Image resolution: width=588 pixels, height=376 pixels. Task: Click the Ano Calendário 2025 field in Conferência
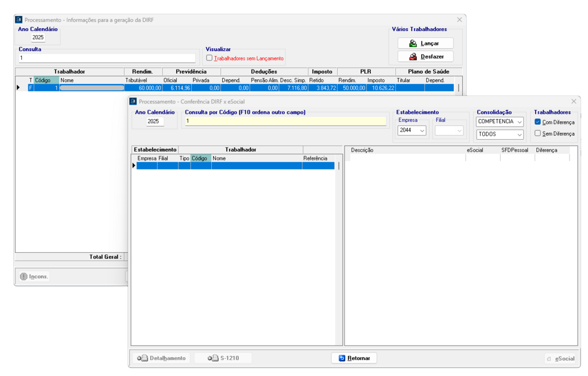point(153,122)
